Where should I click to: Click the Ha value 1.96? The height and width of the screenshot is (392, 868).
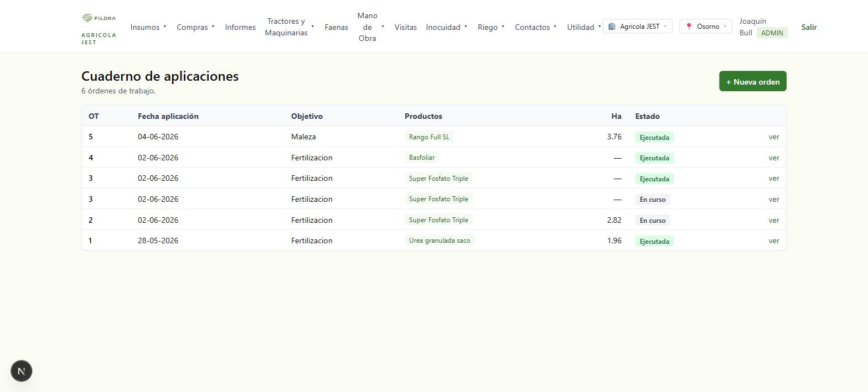click(x=614, y=241)
